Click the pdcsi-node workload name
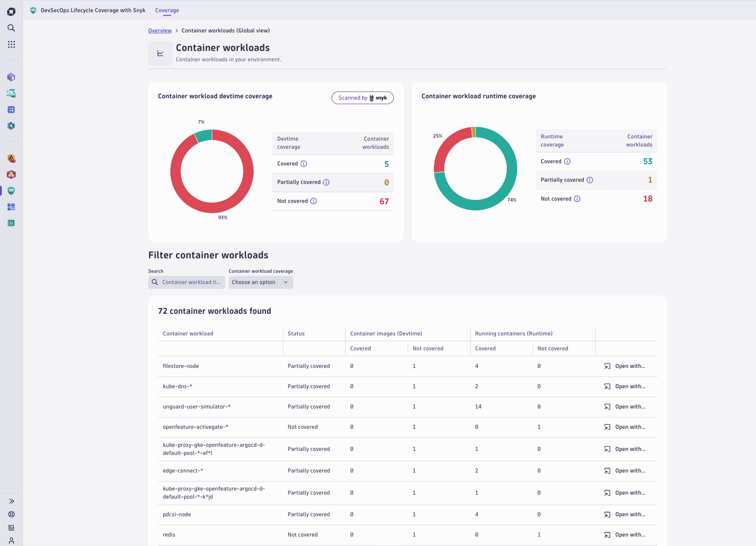The width and height of the screenshot is (756, 546). pyautogui.click(x=177, y=514)
